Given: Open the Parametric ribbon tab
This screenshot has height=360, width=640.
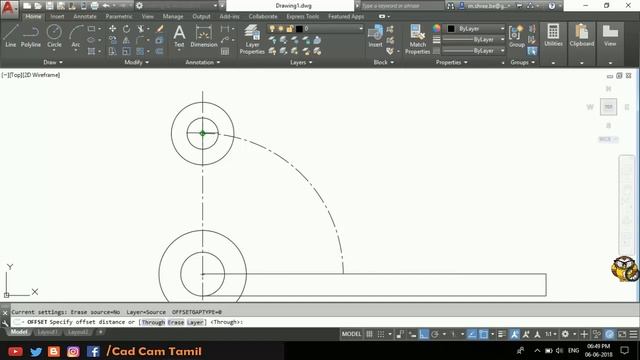Looking at the screenshot, I should coord(119,16).
